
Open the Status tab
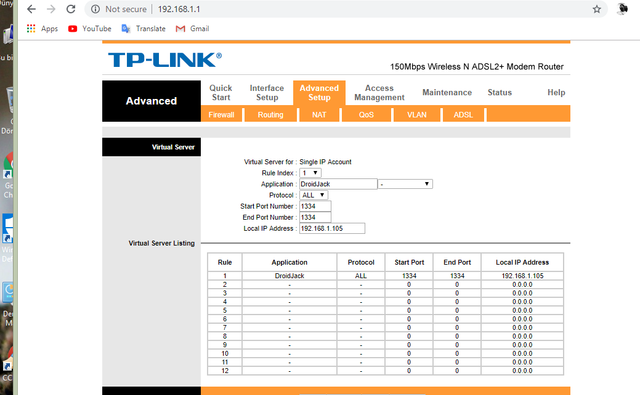tap(500, 93)
